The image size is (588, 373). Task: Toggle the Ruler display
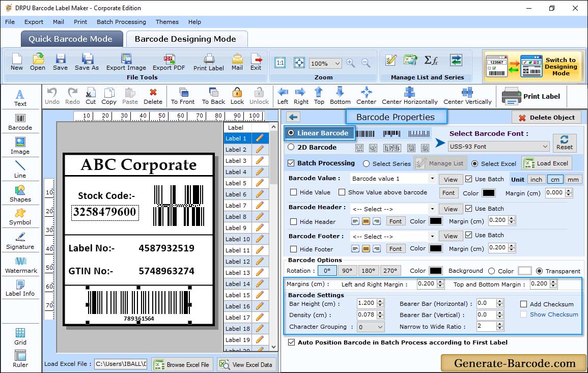[20, 359]
